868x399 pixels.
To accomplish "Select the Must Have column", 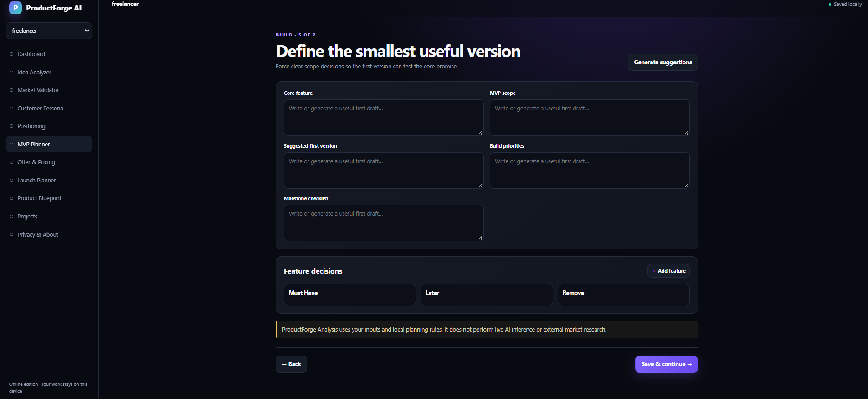I will [349, 295].
